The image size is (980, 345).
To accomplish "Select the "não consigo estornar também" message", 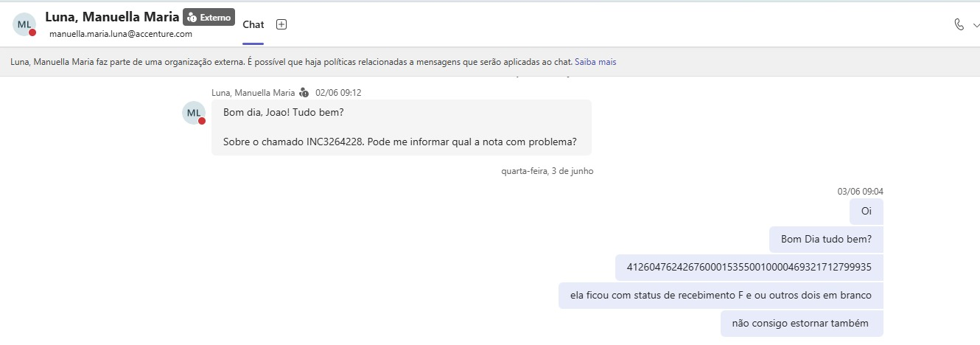I will pyautogui.click(x=802, y=324).
